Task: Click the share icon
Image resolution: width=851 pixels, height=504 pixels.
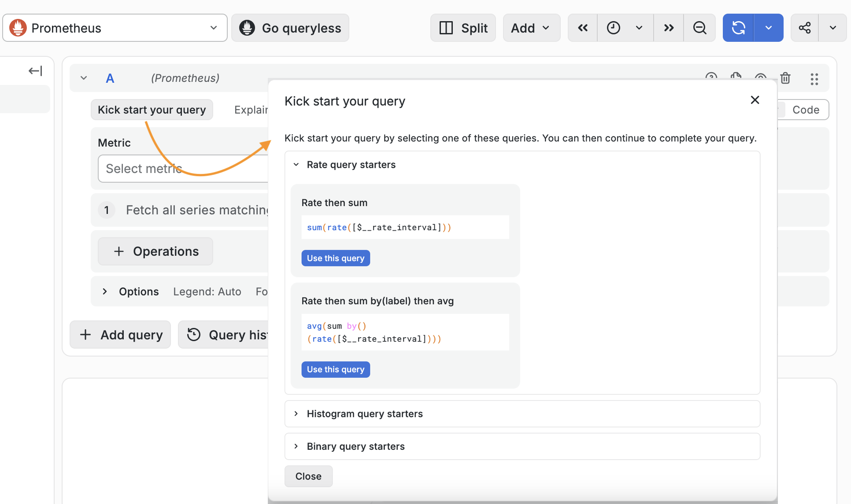Action: coord(805,28)
